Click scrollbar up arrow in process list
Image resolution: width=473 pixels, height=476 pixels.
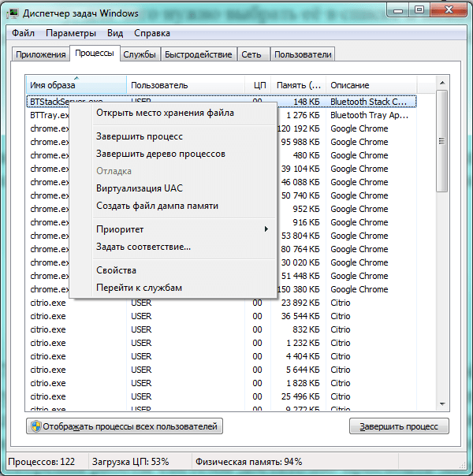tap(442, 83)
